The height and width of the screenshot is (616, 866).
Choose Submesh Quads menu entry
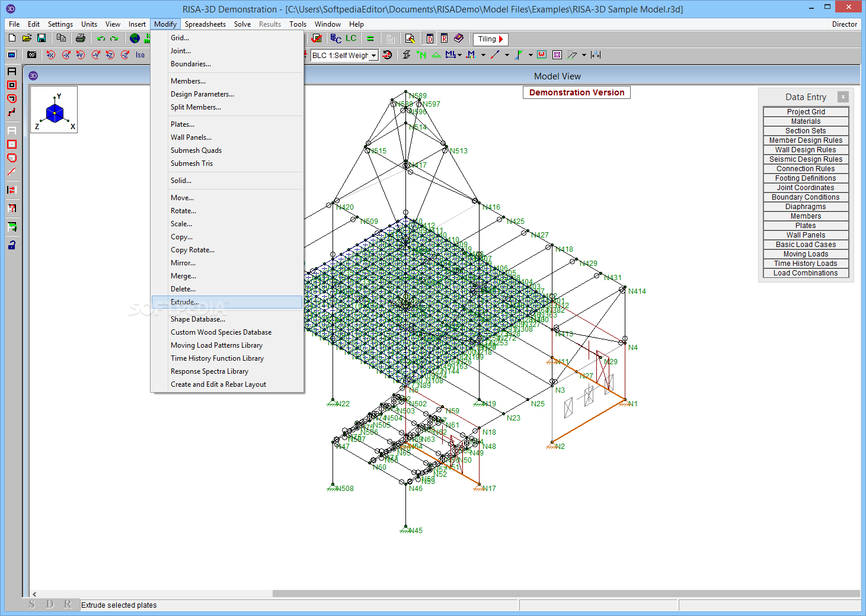click(x=227, y=150)
